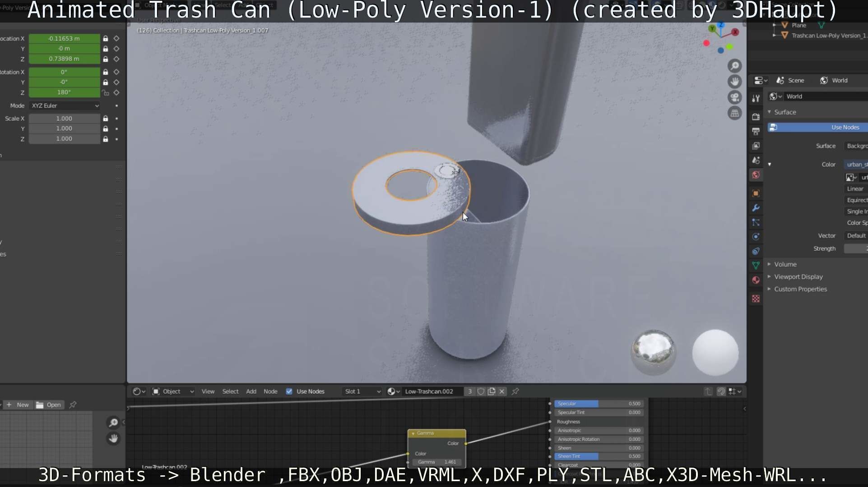Click the Location Z value field 0.73898 m
This screenshot has height=487, width=868.
click(65, 59)
